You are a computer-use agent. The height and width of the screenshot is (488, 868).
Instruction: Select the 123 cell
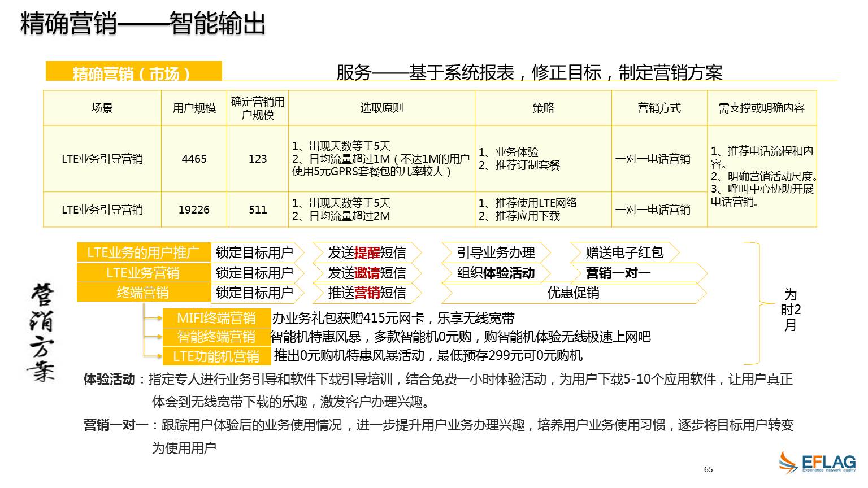click(258, 159)
